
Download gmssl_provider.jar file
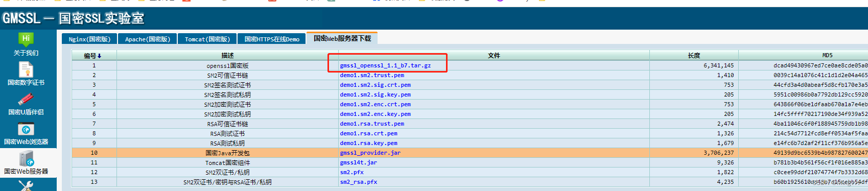click(370, 153)
